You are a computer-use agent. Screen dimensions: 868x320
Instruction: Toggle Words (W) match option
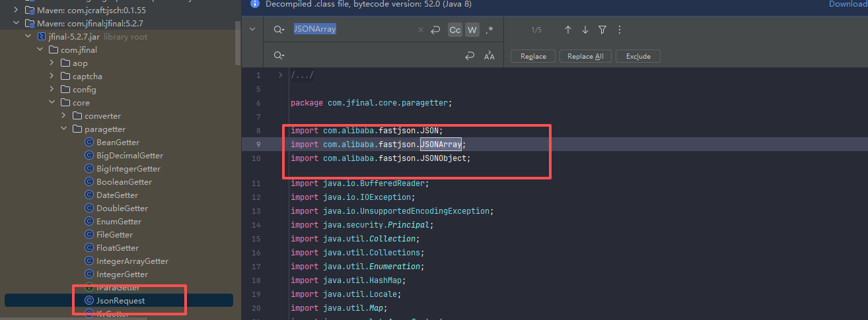[472, 30]
